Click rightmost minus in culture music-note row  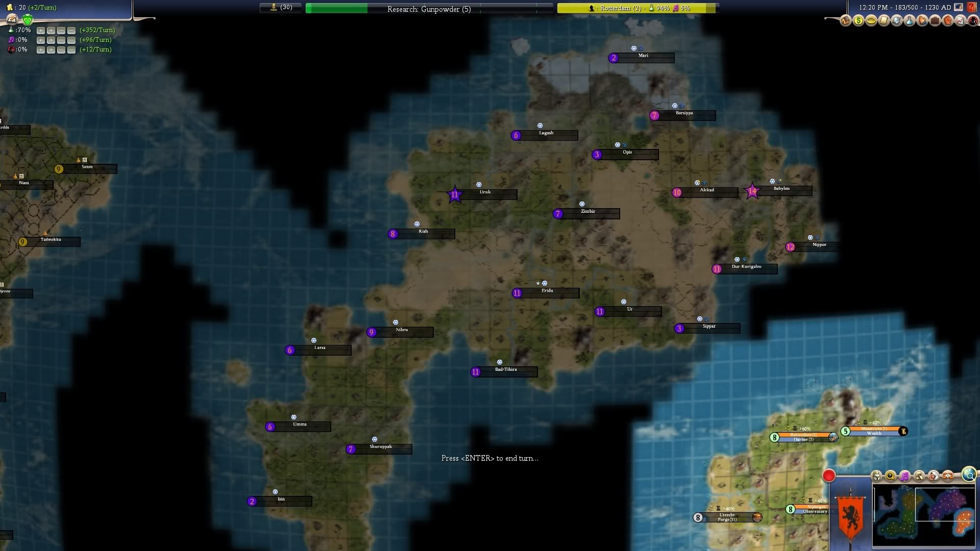[x=71, y=40]
